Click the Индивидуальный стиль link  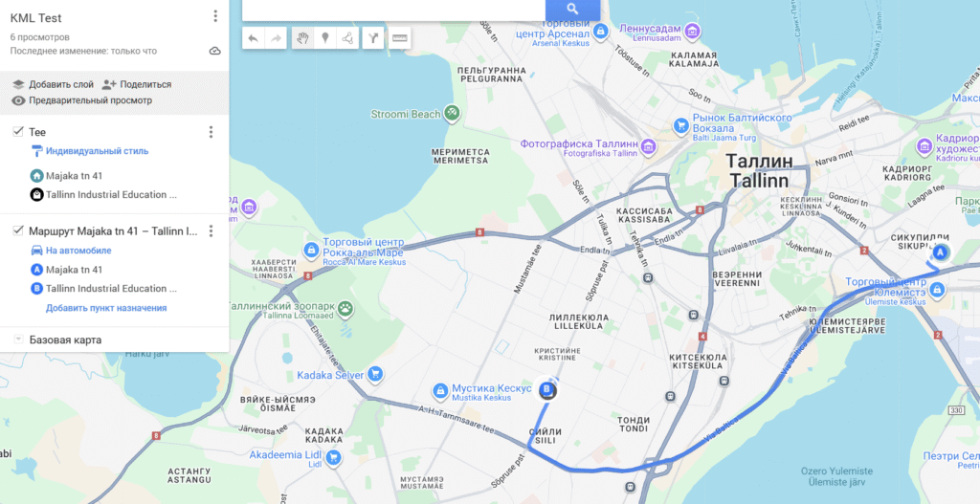pyautogui.click(x=97, y=151)
